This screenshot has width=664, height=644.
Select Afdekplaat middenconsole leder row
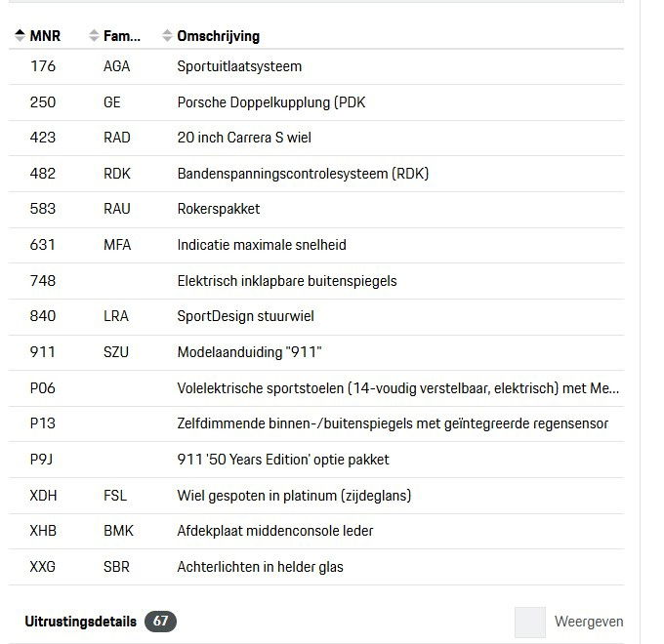click(275, 531)
